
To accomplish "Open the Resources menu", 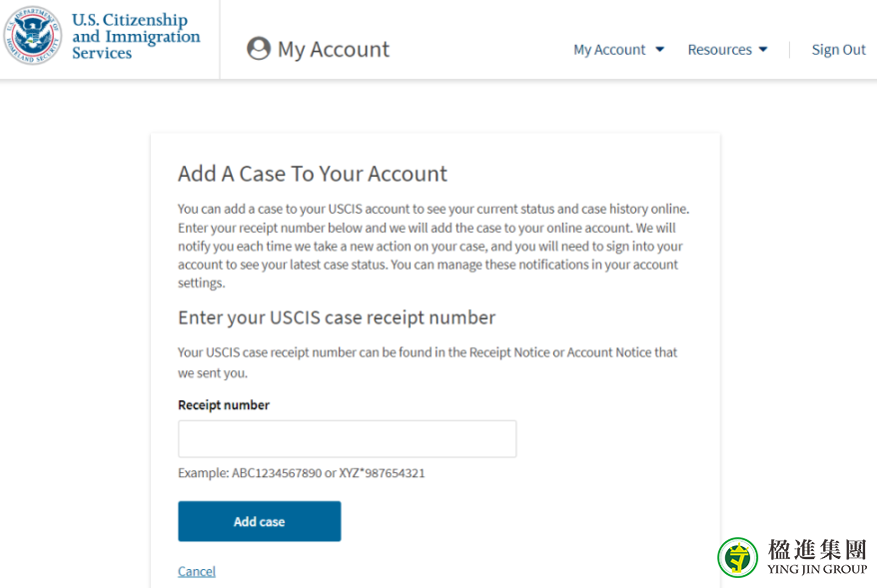I will [727, 50].
